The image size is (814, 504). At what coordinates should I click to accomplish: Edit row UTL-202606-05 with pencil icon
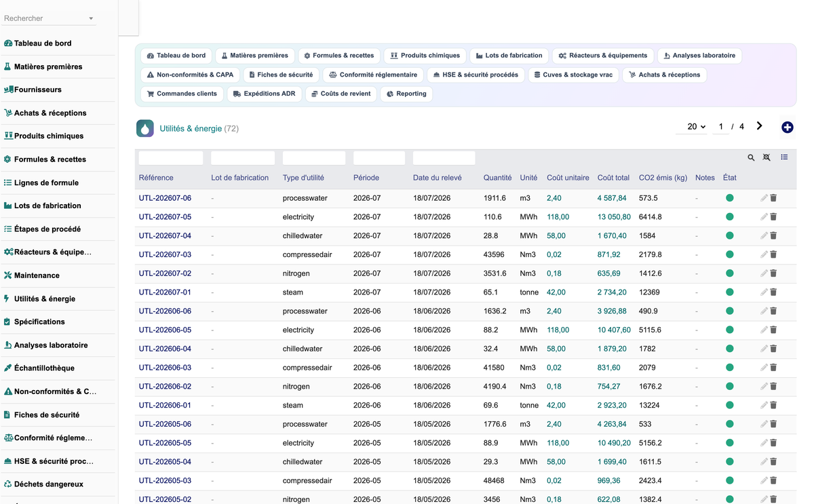point(764,330)
